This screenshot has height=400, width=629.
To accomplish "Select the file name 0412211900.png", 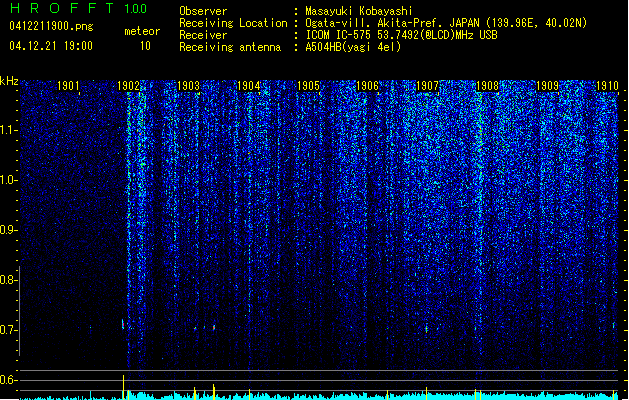I will pyautogui.click(x=51, y=26).
